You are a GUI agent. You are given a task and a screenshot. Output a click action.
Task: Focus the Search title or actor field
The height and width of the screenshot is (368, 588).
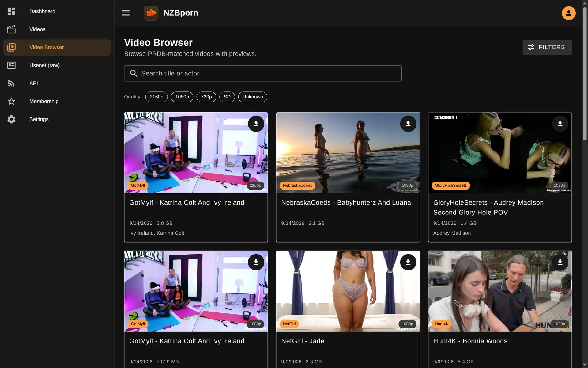263,74
